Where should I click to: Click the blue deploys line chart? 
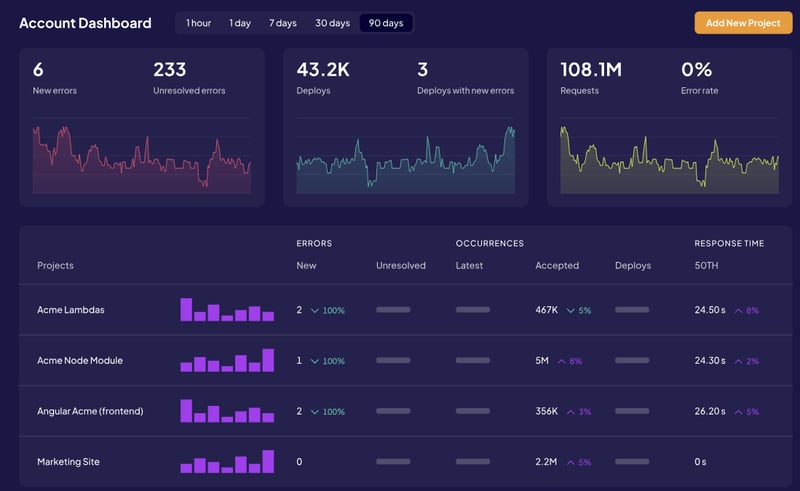[x=405, y=160]
